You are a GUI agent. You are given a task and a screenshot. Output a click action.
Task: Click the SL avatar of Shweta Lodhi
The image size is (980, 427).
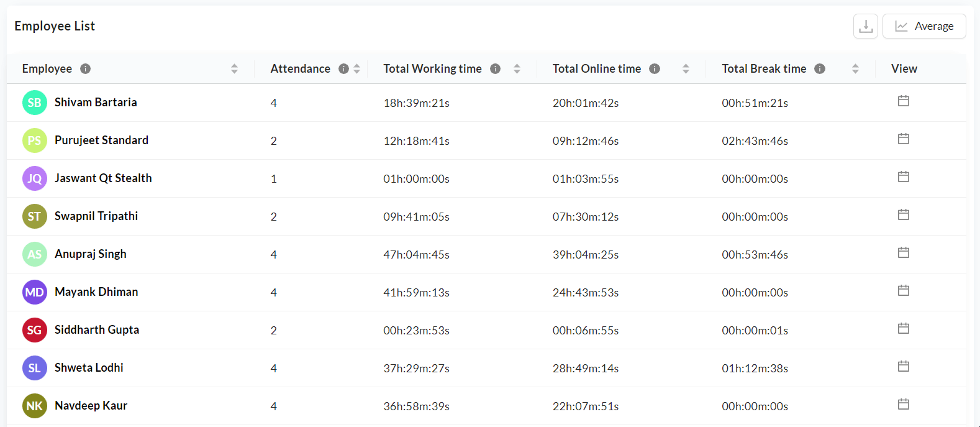point(35,368)
